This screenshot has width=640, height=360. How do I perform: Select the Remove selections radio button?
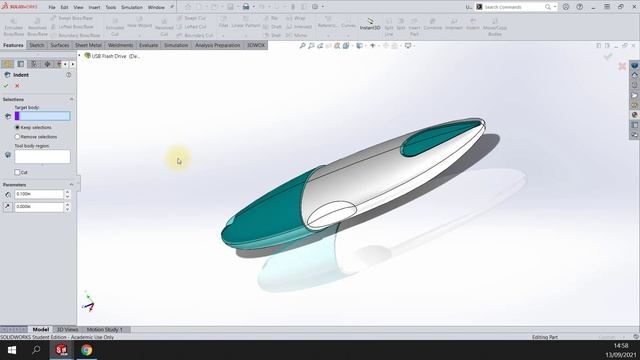pyautogui.click(x=17, y=137)
